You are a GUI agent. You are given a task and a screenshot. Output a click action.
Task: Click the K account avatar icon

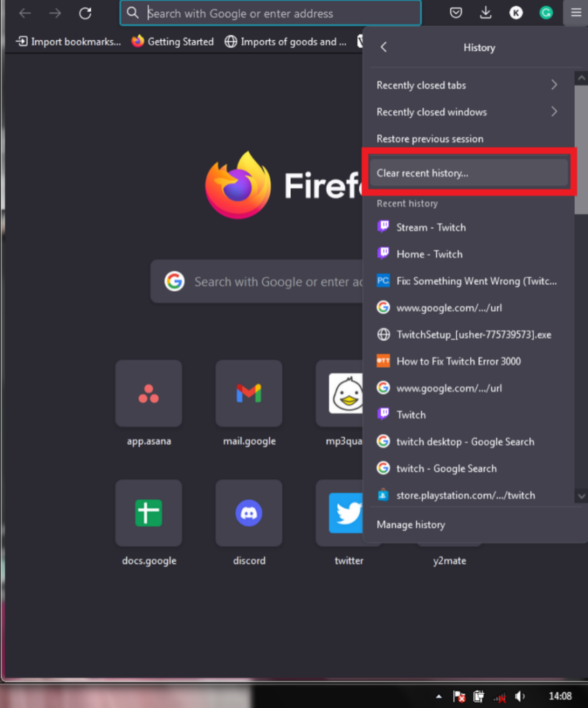[x=516, y=12]
